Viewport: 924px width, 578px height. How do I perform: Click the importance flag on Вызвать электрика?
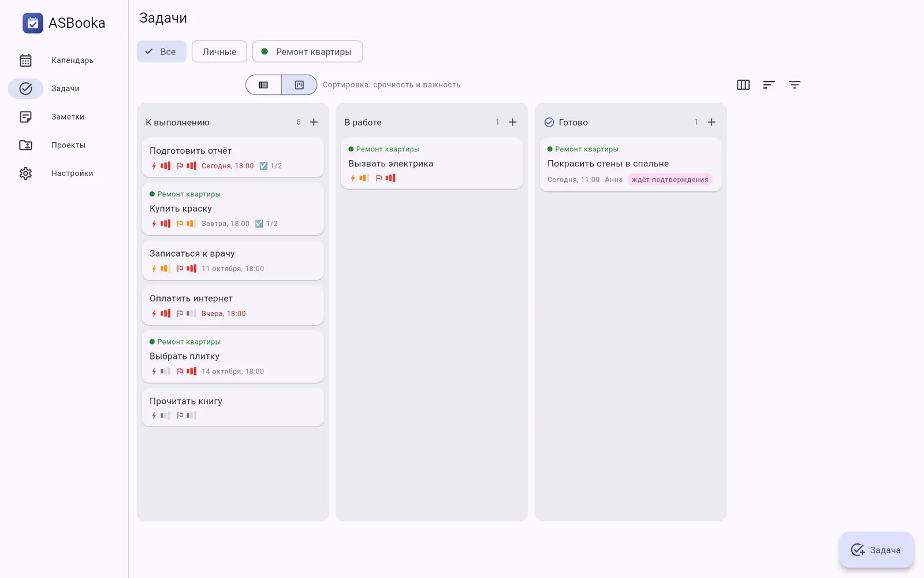[x=379, y=178]
